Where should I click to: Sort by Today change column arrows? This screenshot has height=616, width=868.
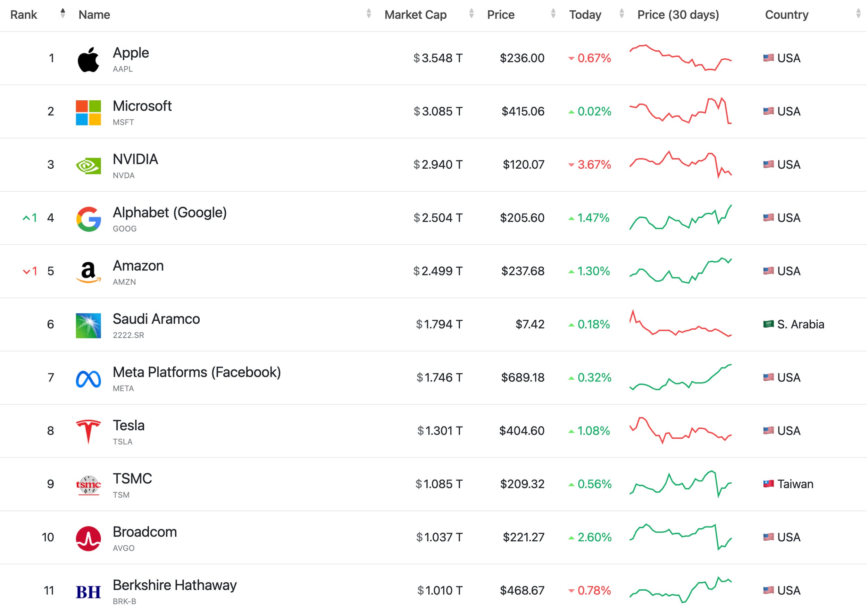click(x=621, y=14)
